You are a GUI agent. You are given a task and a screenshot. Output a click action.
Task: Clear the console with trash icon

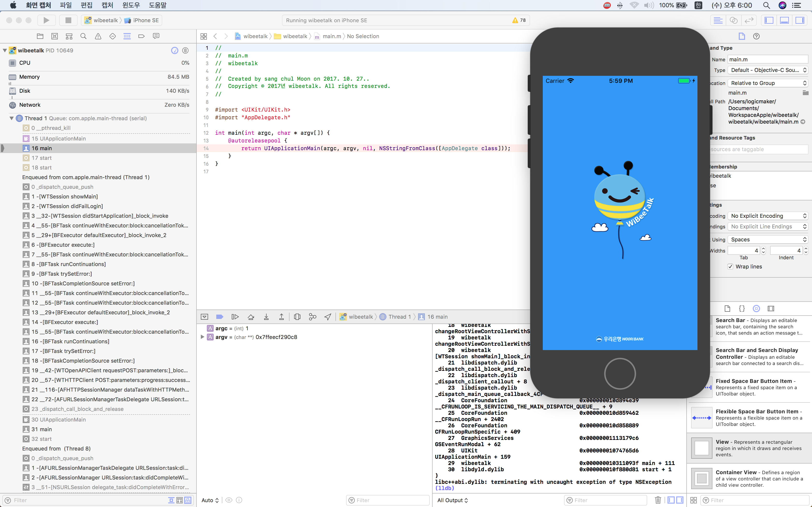coord(658,500)
